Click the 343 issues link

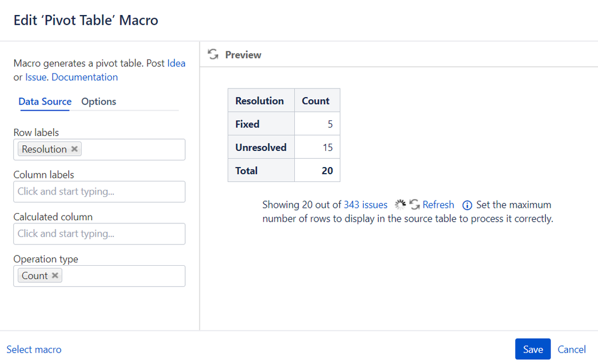click(366, 205)
